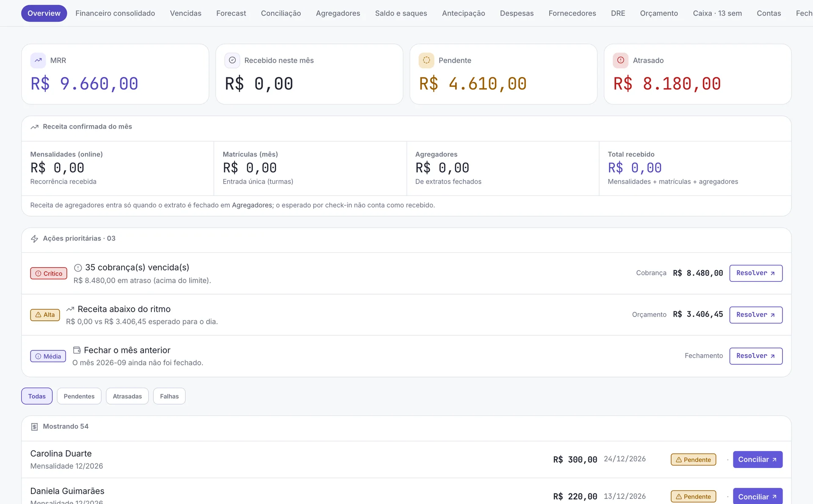Conciliar Daniela Guimarães's R$ 220,00 charge
813x504 pixels.
(758, 496)
